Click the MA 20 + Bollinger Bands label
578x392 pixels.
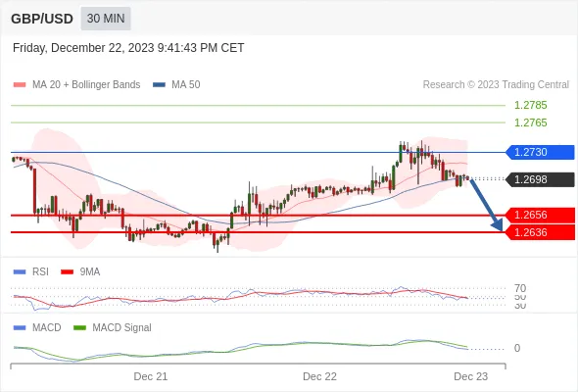pyautogui.click(x=86, y=85)
